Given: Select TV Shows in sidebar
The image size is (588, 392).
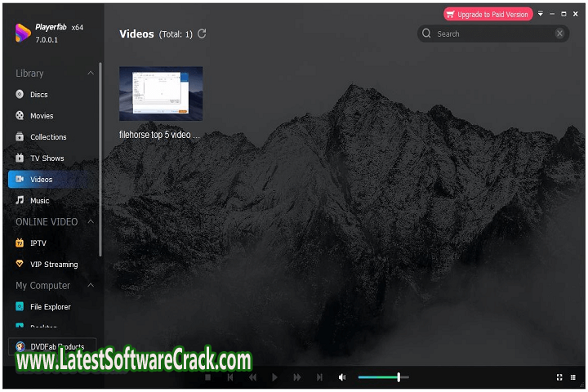Looking at the screenshot, I should tap(47, 158).
